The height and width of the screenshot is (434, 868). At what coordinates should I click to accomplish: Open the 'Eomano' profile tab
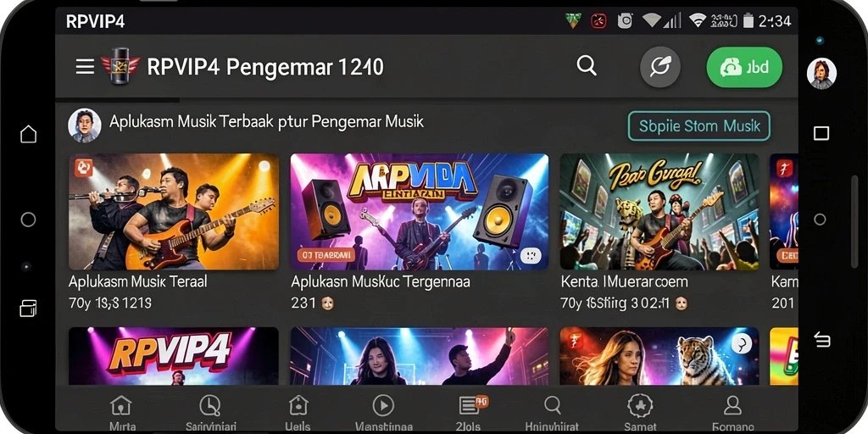[x=733, y=413]
